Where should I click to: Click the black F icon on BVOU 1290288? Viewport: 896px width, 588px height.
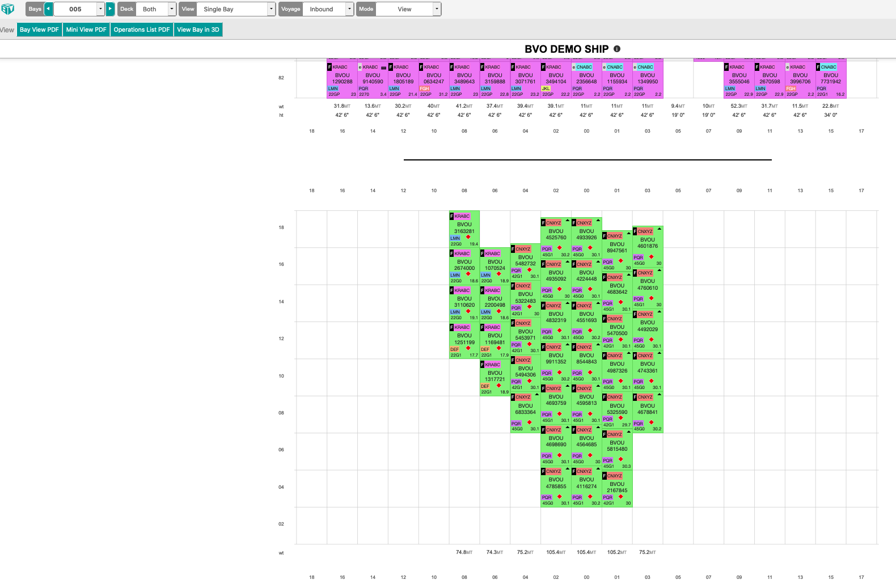pyautogui.click(x=329, y=67)
